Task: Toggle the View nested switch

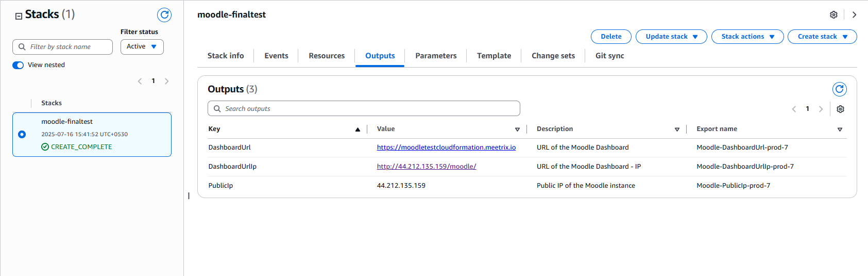Action: (x=18, y=65)
